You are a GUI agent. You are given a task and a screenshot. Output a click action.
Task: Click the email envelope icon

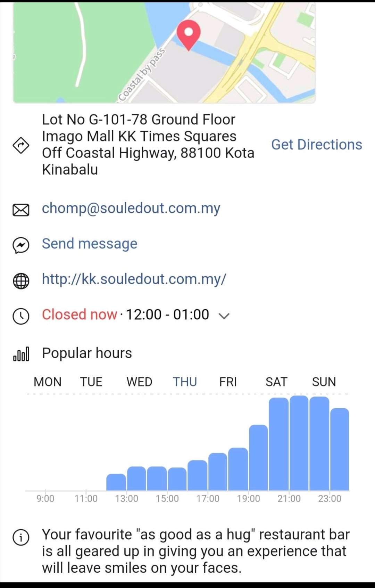click(x=21, y=210)
